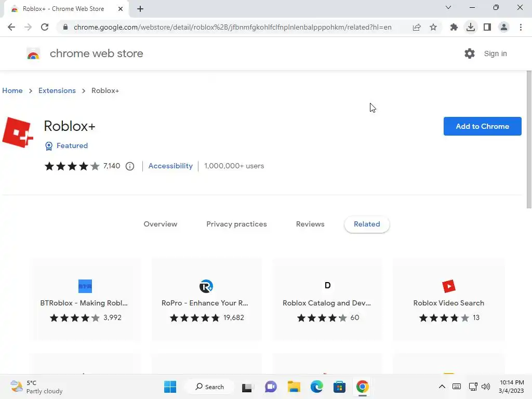Click the Roblox Catalog D icon

point(327,285)
